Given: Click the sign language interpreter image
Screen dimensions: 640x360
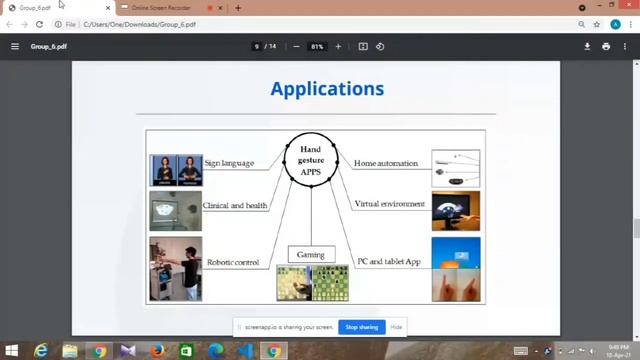Looking at the screenshot, I should (x=176, y=170).
